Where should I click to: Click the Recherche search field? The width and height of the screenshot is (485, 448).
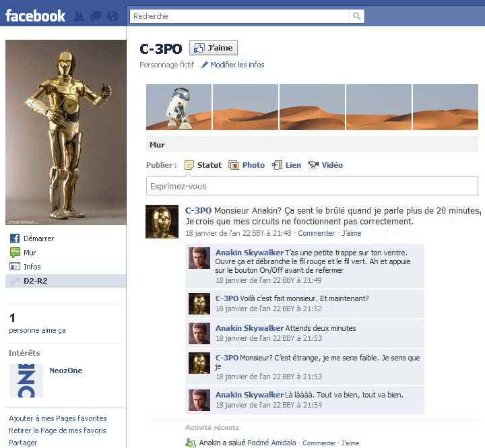coord(239,16)
